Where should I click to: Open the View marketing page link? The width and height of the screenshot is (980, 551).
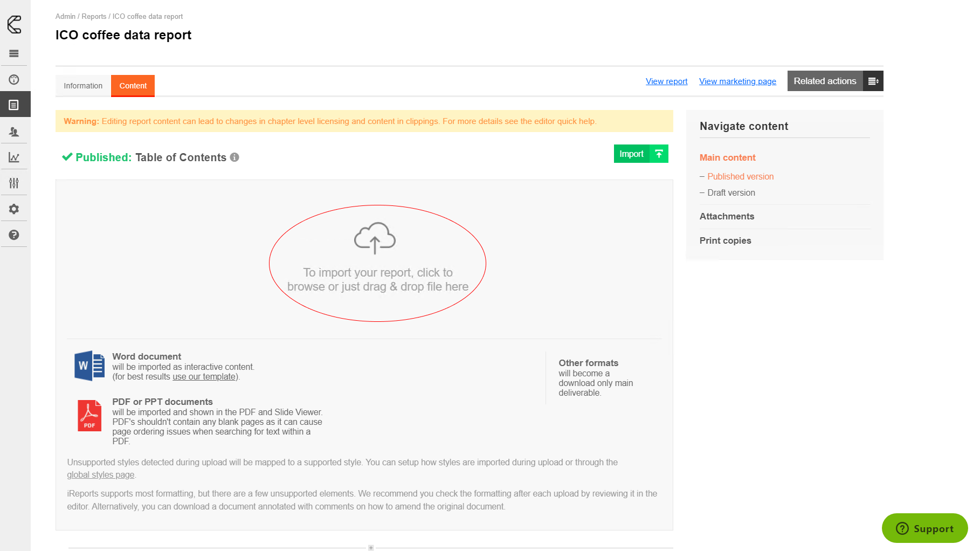pos(737,81)
